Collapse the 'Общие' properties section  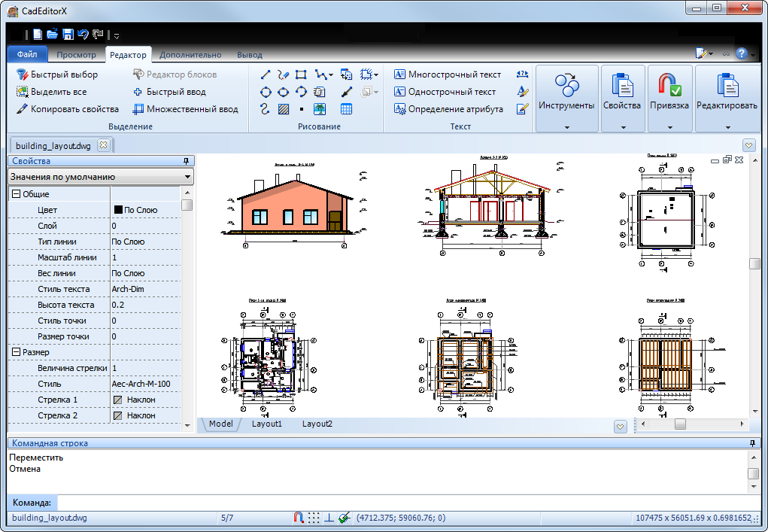(15, 194)
